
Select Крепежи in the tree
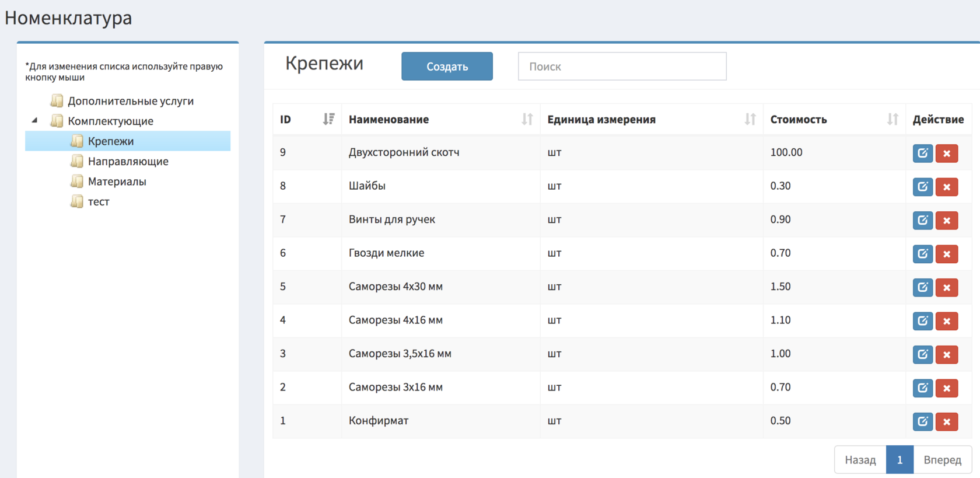click(x=128, y=141)
